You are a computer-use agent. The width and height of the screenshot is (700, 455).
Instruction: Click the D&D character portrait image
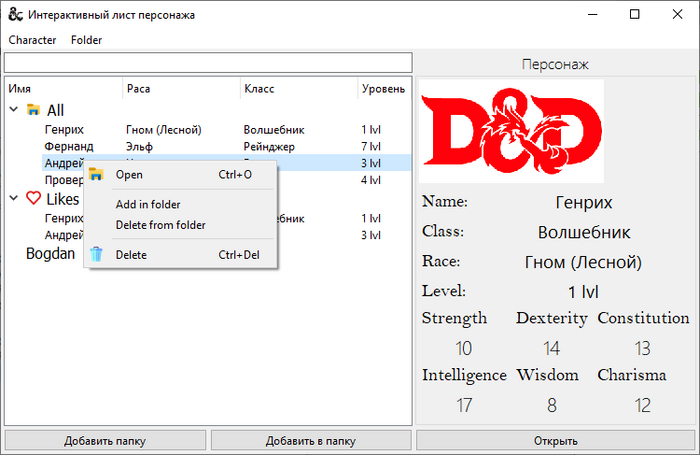coord(512,131)
